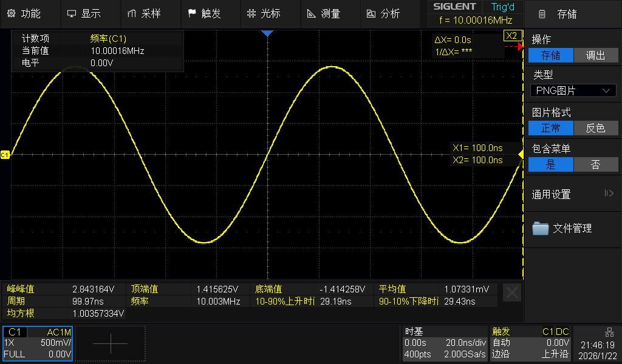Open the C1 channel settings box

coord(38,343)
